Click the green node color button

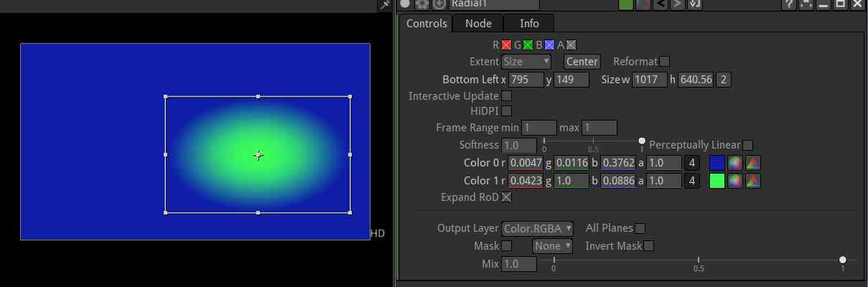point(626,4)
